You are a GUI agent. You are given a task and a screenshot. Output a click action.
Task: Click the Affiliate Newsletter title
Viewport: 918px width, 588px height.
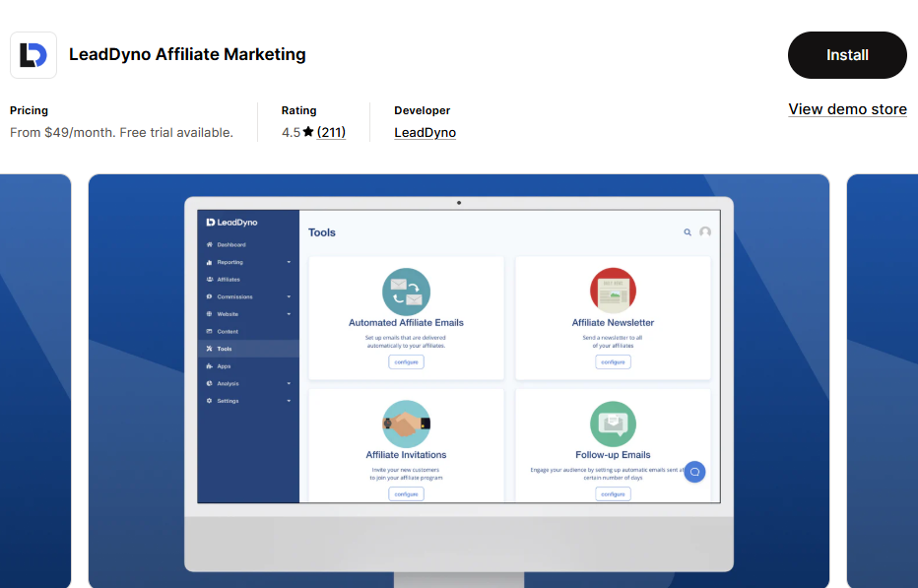pyautogui.click(x=613, y=323)
